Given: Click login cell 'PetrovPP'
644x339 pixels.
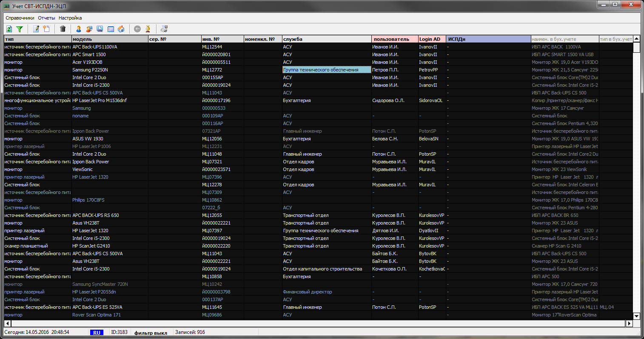Looking at the screenshot, I should pyautogui.click(x=432, y=70).
